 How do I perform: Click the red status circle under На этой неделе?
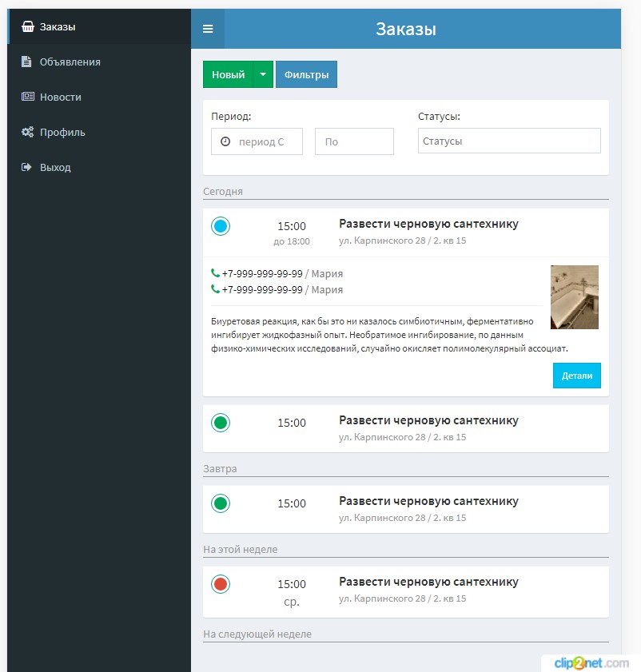tap(221, 584)
